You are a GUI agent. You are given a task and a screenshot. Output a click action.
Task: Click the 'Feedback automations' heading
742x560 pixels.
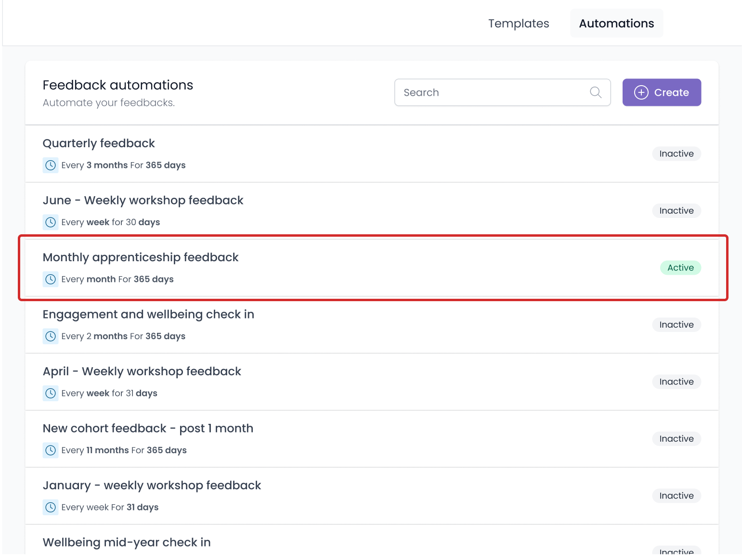pyautogui.click(x=118, y=85)
